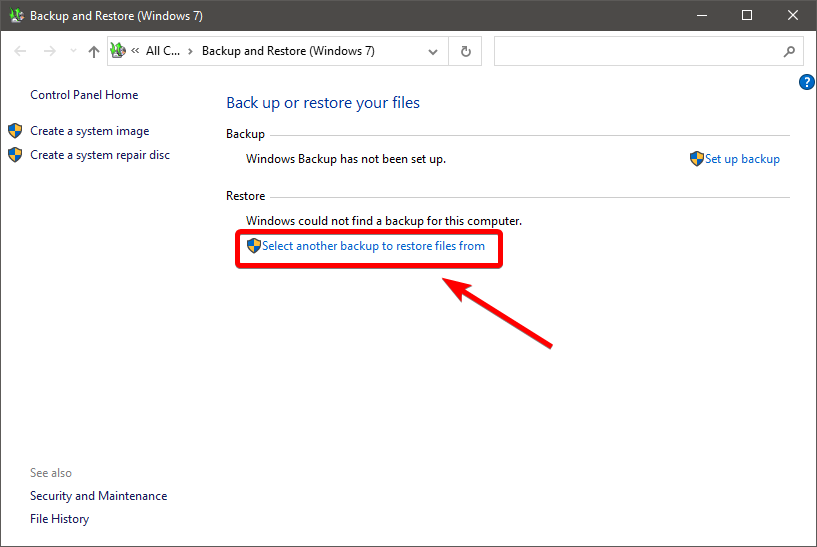Open the address bar history dropdown
Image resolution: width=817 pixels, height=547 pixels.
click(432, 52)
